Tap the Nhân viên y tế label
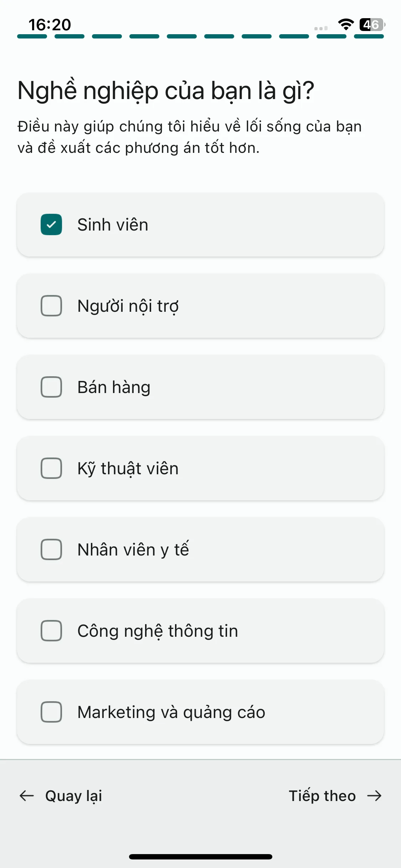The width and height of the screenshot is (401, 868). tap(133, 549)
